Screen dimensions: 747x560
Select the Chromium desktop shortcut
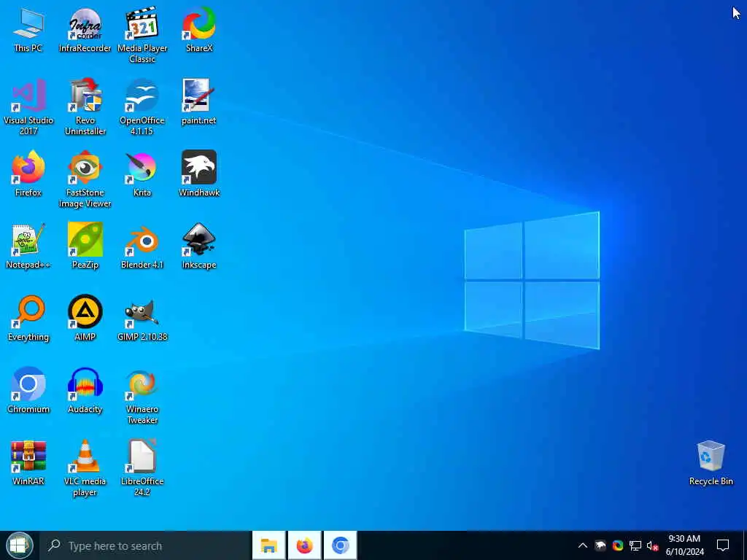tap(28, 391)
